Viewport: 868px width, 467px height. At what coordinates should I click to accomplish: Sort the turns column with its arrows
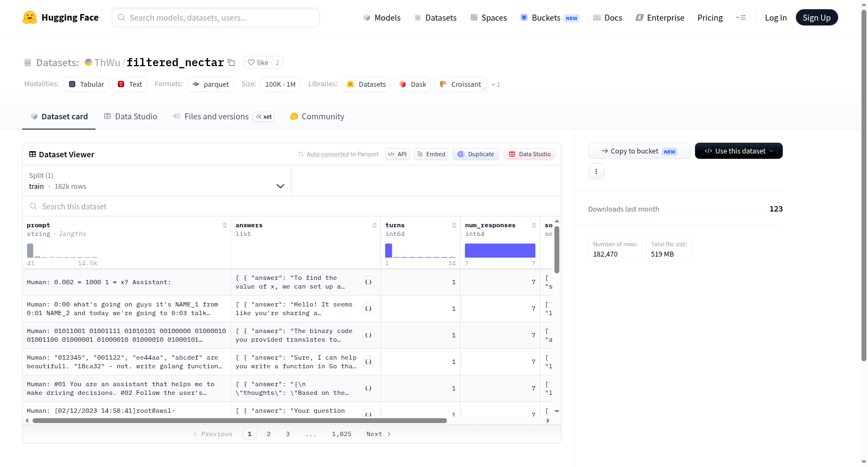click(x=454, y=225)
